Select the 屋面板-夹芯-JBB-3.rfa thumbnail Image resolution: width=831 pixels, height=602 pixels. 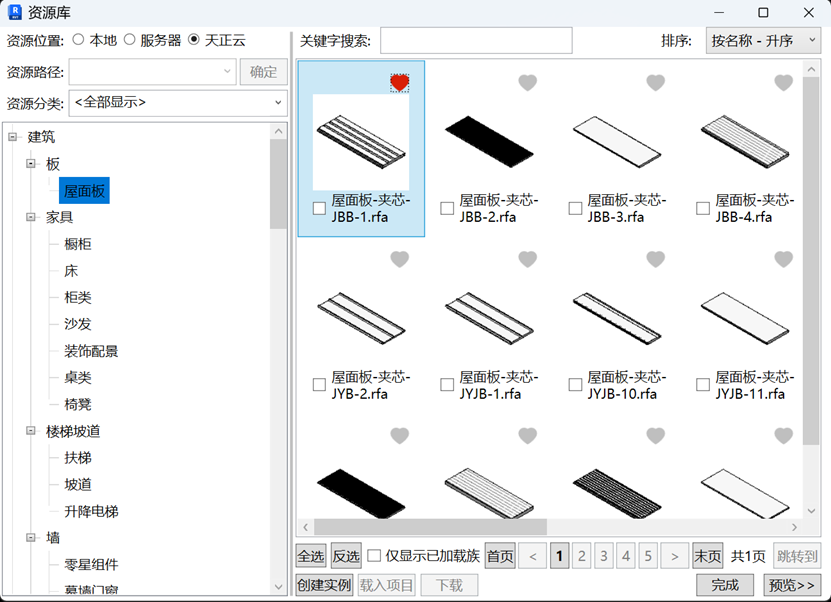(617, 141)
